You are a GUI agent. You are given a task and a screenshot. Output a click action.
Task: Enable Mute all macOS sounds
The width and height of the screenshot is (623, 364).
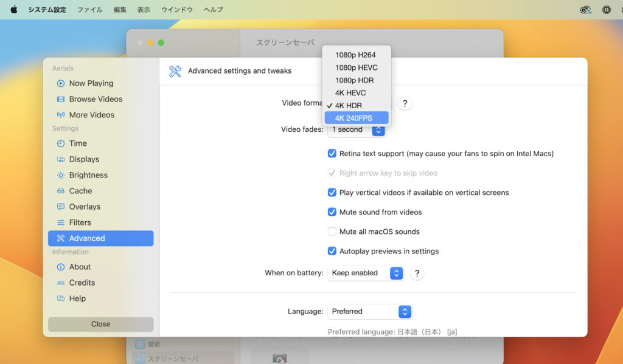point(332,232)
